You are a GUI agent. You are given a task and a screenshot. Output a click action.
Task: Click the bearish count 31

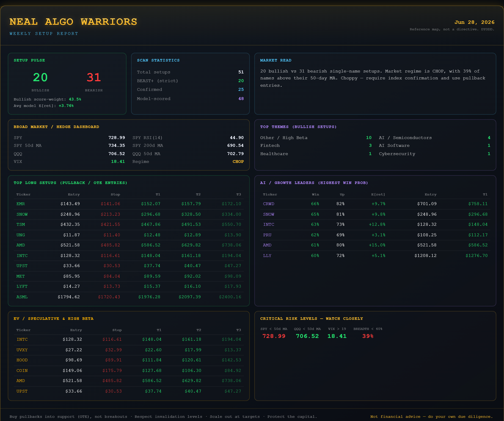tap(94, 77)
